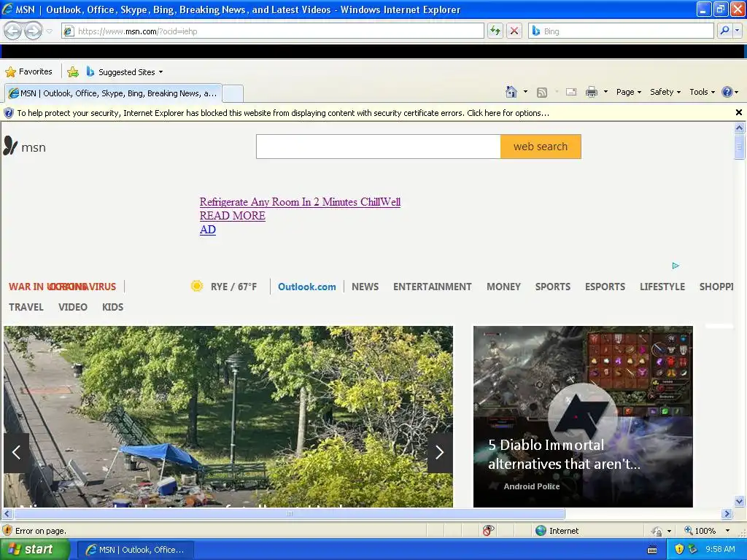Viewport: 747px width, 560px height.
Task: Click the Bing search box
Action: 621,31
